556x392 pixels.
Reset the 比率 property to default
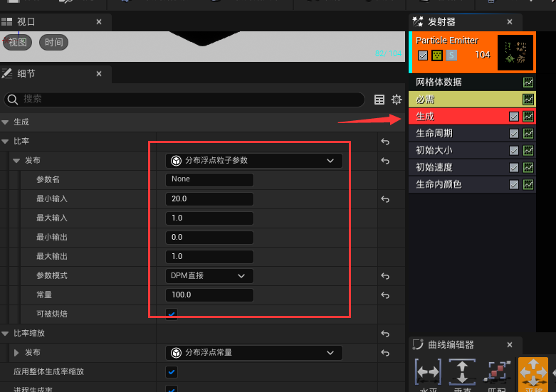pyautogui.click(x=385, y=142)
